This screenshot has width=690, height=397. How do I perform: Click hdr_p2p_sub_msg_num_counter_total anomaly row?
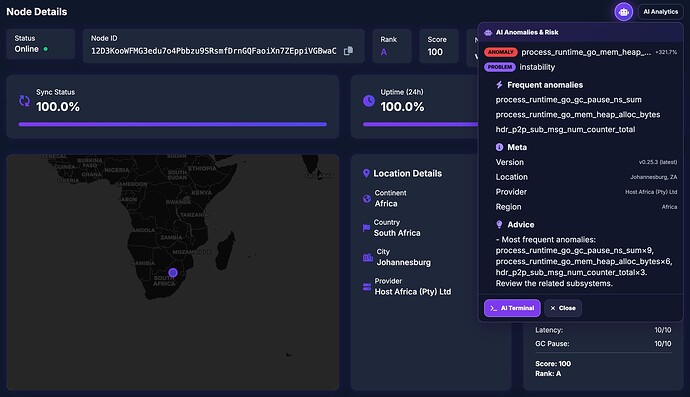[x=565, y=129]
